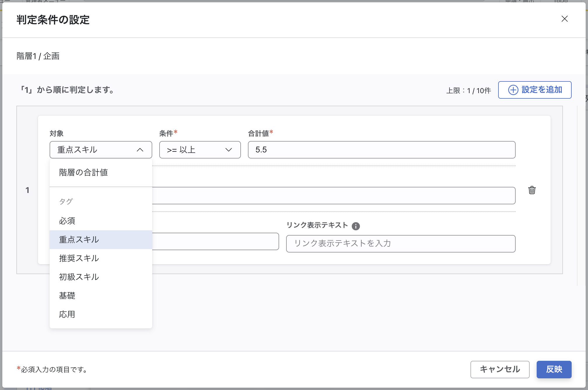Image resolution: width=588 pixels, height=390 pixels.
Task: Close the 判定条件の設定 dialog
Action: (564, 19)
